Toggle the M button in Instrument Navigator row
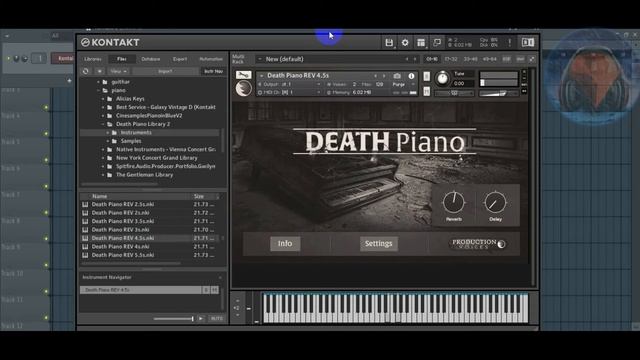This screenshot has width=640, height=360. click(215, 290)
